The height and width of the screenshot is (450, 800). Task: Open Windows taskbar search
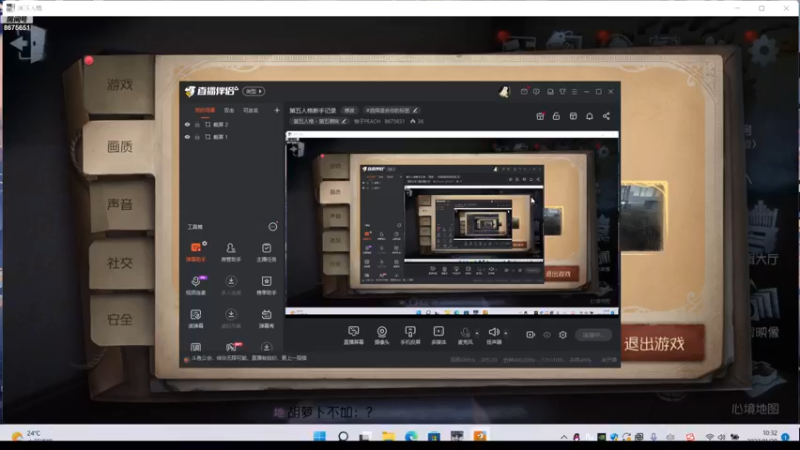click(x=343, y=437)
